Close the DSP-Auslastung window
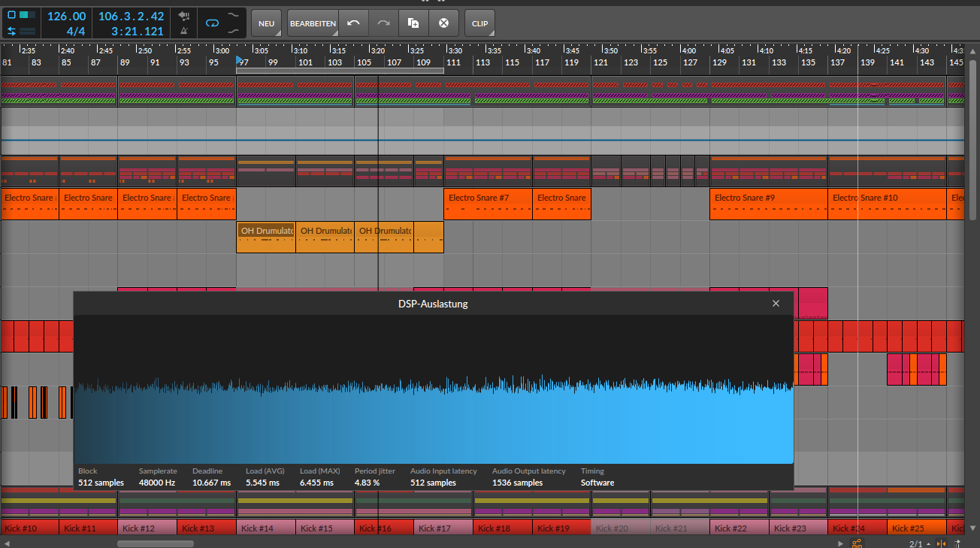This screenshot has height=548, width=980. 776,304
